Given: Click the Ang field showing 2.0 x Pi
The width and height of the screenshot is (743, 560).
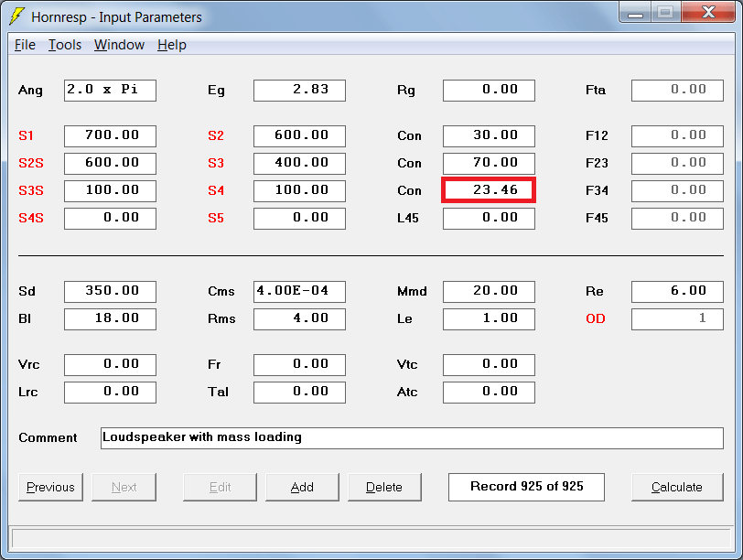Looking at the screenshot, I should click(110, 91).
